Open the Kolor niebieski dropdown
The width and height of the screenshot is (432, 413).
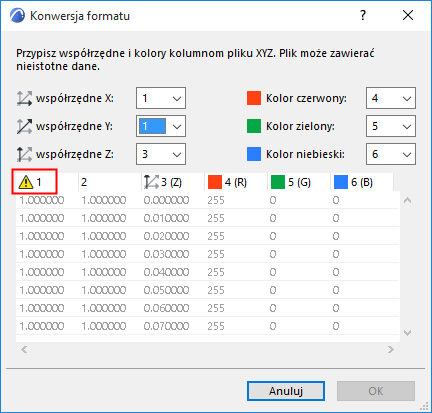tap(391, 154)
